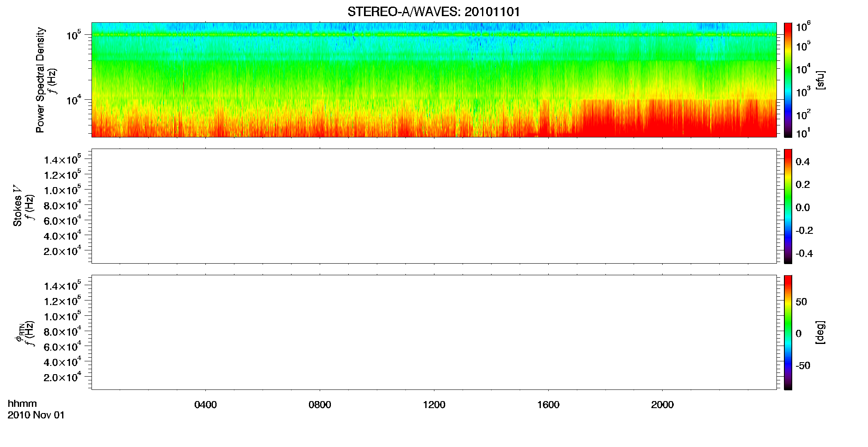This screenshot has width=868, height=447.
Task: Select the 0400 time axis label
Action: [205, 405]
